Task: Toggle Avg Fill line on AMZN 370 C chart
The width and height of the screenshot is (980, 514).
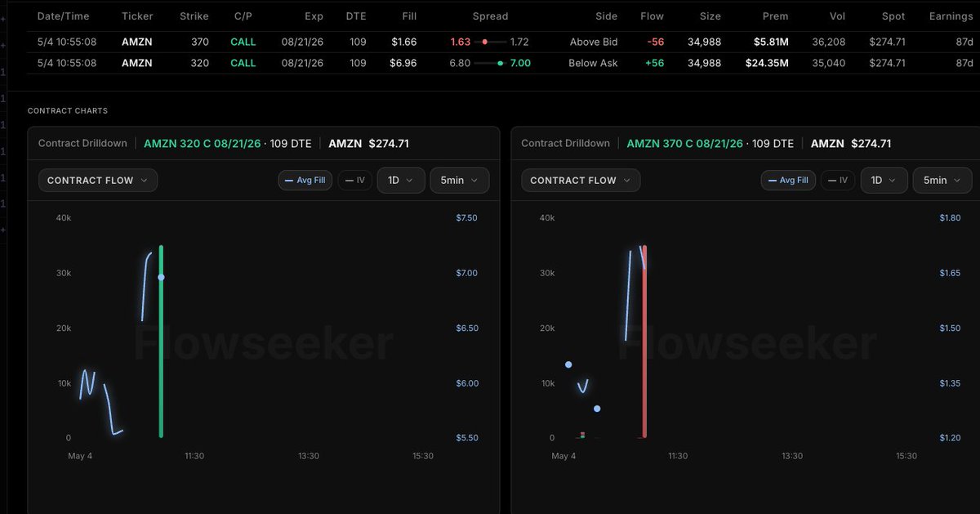Action: (x=788, y=181)
